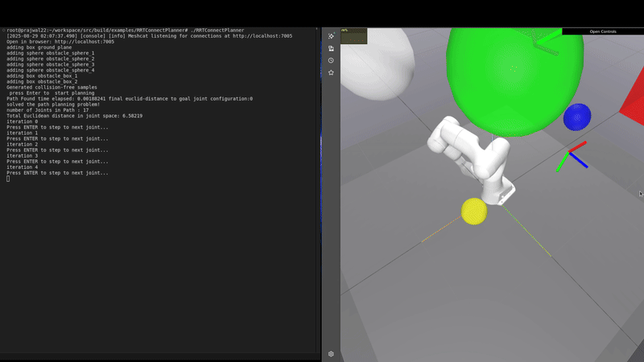Click the 'adding box ground_plane' output line
644x362 pixels.
(x=39, y=47)
